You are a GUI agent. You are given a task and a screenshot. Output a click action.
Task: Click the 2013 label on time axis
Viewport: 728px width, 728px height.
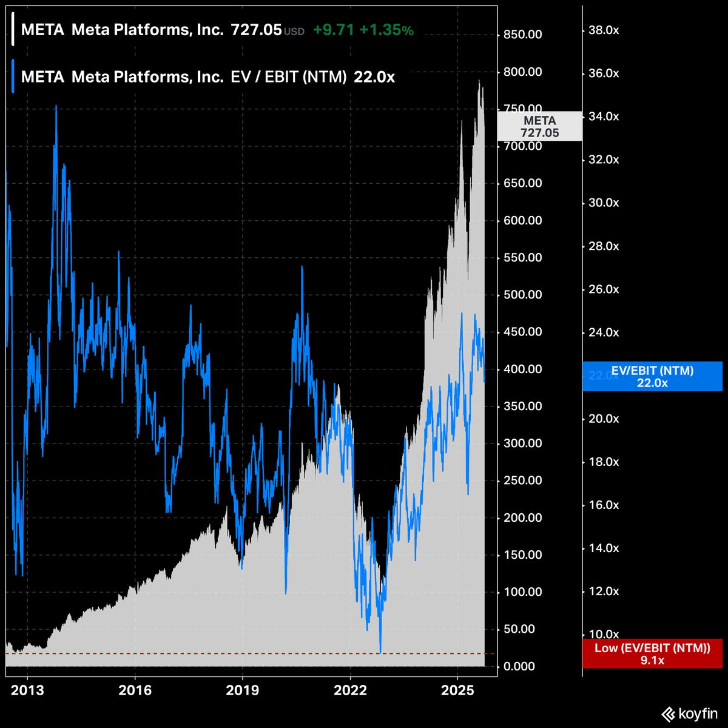pos(27,690)
